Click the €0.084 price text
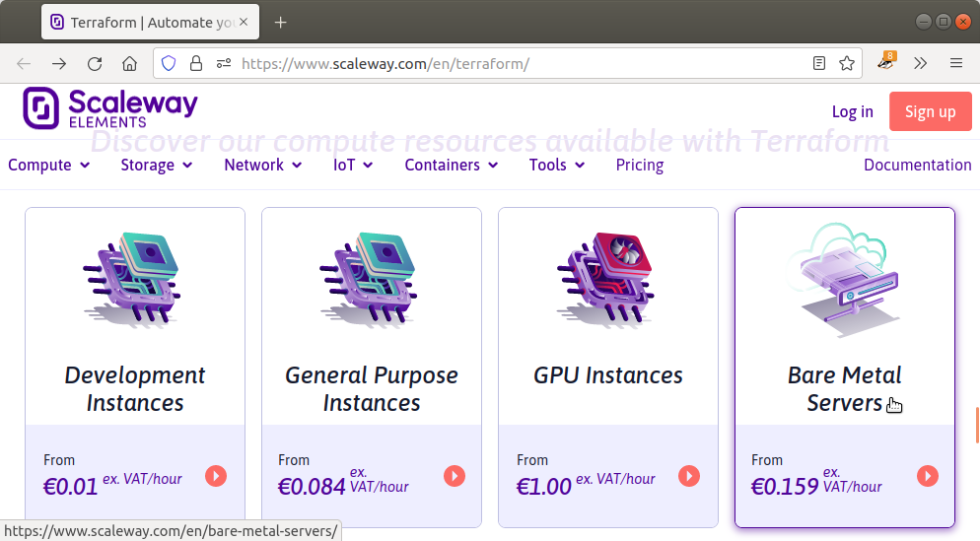Screen dimensions: 980x541 click(x=312, y=486)
